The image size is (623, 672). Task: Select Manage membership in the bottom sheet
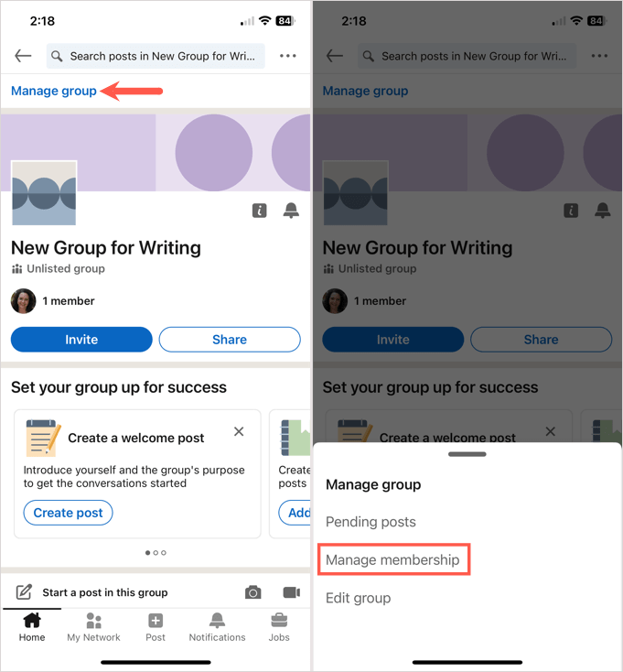(392, 559)
